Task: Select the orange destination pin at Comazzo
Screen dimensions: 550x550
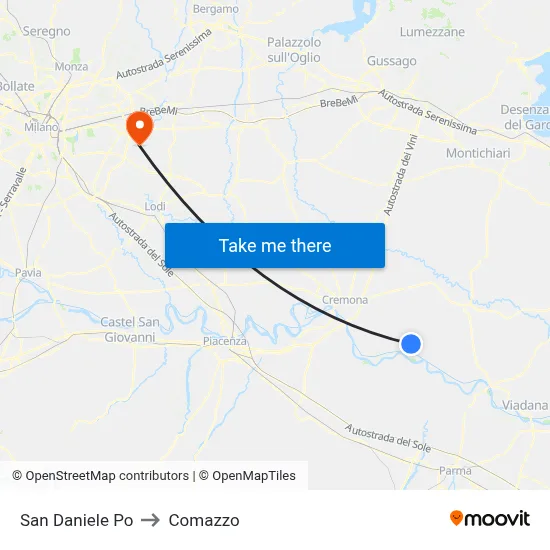Action: click(140, 127)
